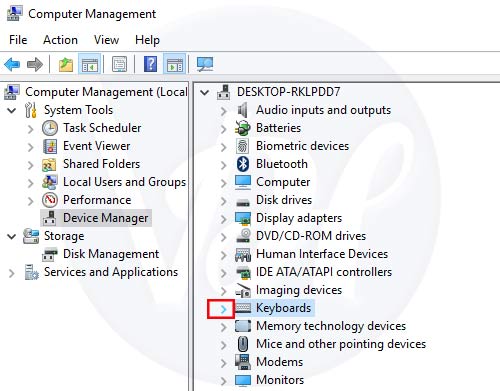Click the Local Users and Groups icon

(49, 182)
